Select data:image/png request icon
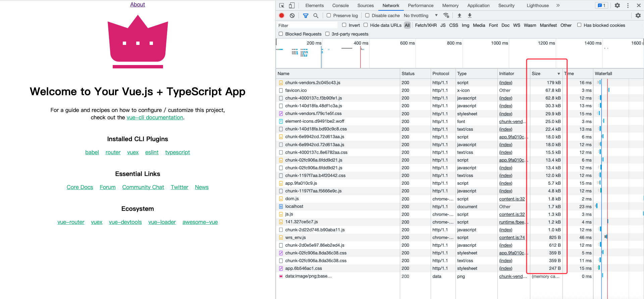644x299 pixels. [x=281, y=276]
